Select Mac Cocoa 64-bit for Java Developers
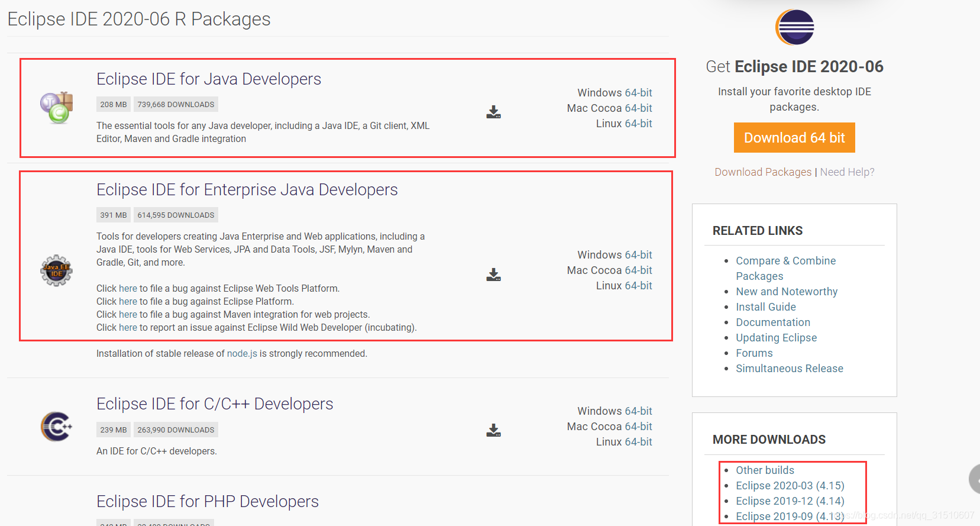The width and height of the screenshot is (980, 526). click(638, 108)
